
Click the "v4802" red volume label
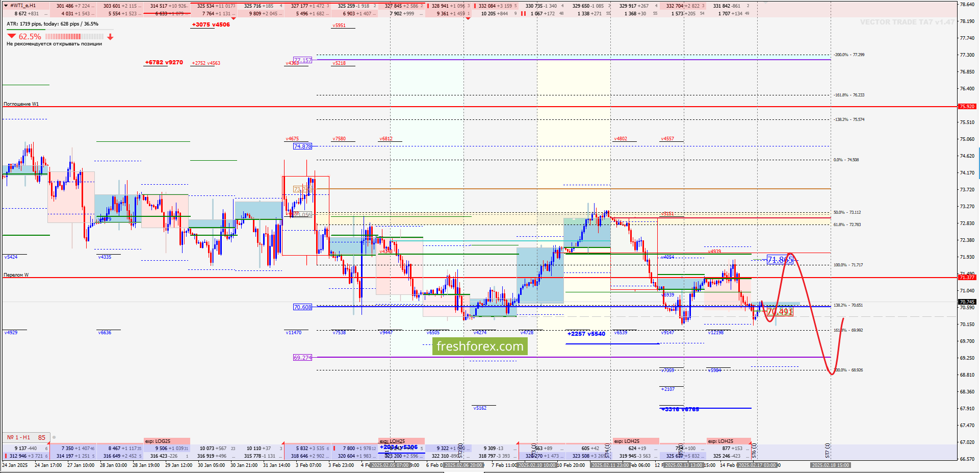[621, 139]
